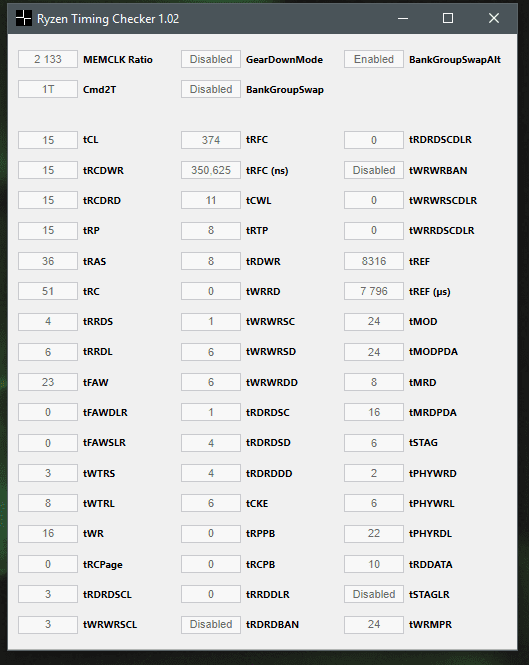Click the tRDRDSC value field
Image resolution: width=529 pixels, height=665 pixels.
(211, 412)
